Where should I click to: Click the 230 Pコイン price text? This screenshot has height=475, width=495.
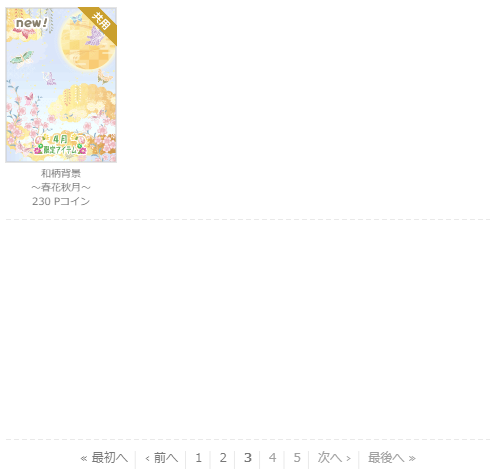point(61,201)
